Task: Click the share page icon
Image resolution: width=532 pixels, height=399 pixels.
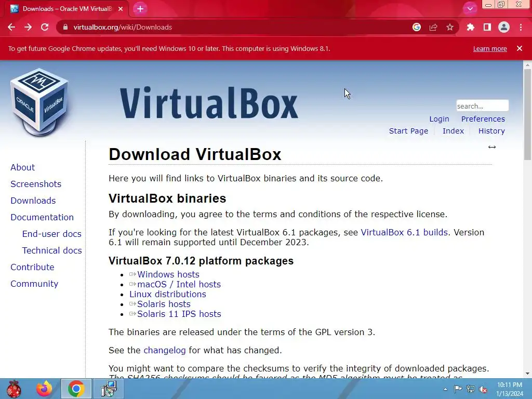Action: click(433, 27)
